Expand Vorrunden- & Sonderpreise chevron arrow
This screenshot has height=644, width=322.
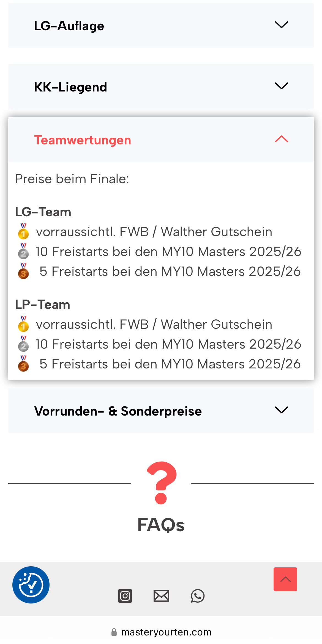[x=281, y=410]
